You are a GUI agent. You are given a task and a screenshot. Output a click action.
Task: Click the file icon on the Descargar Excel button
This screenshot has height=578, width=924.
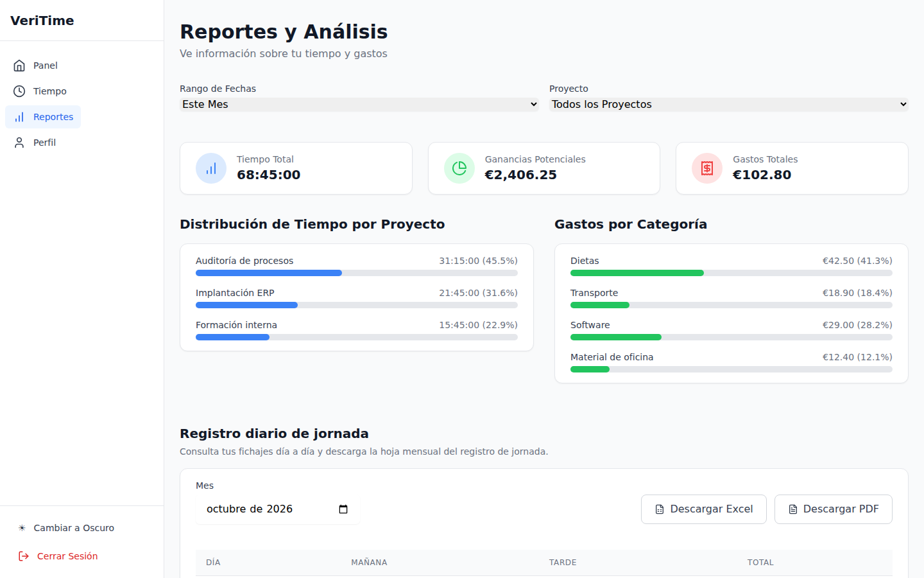click(x=660, y=509)
